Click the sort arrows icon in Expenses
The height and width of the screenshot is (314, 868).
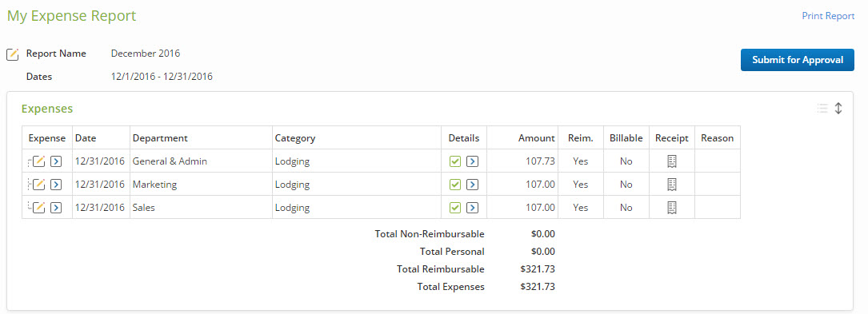[838, 109]
